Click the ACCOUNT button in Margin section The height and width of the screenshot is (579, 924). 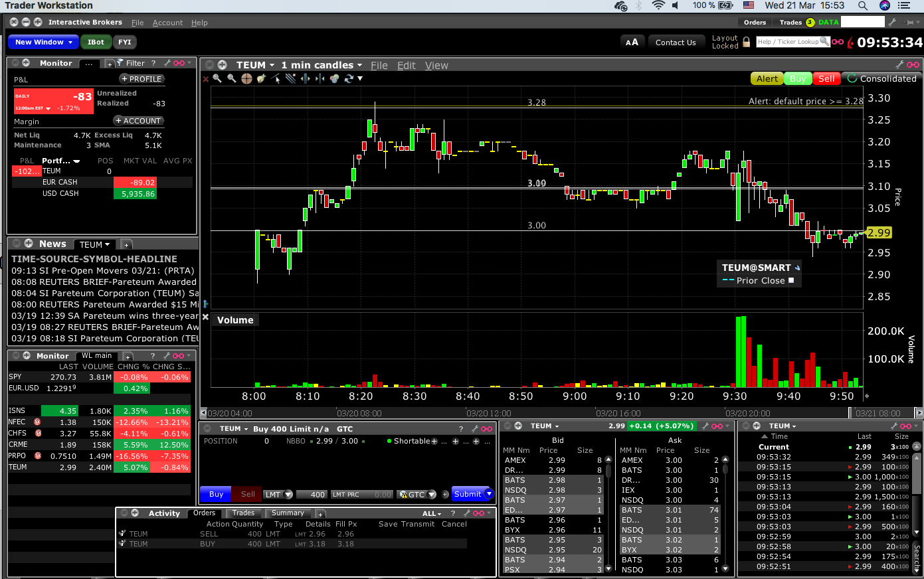point(138,121)
